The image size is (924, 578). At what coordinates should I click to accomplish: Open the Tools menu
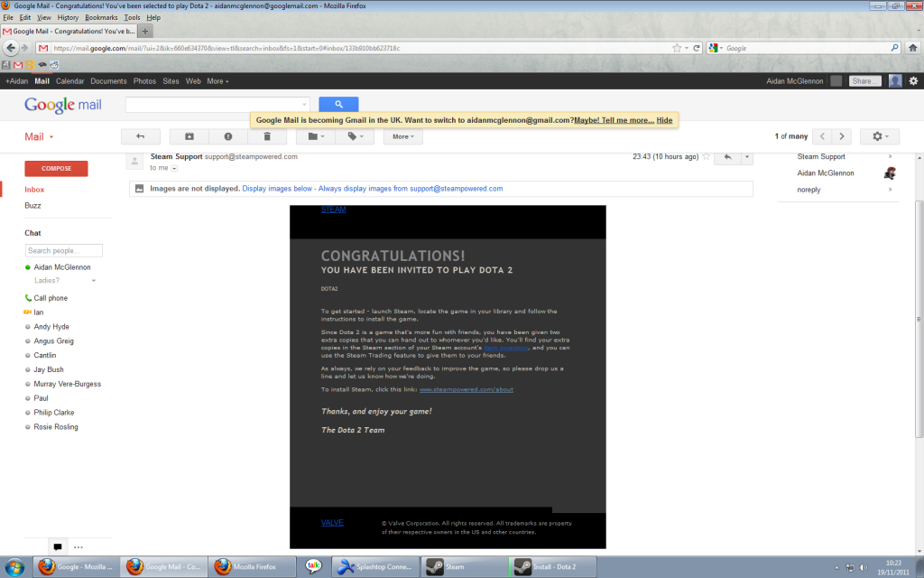(132, 18)
